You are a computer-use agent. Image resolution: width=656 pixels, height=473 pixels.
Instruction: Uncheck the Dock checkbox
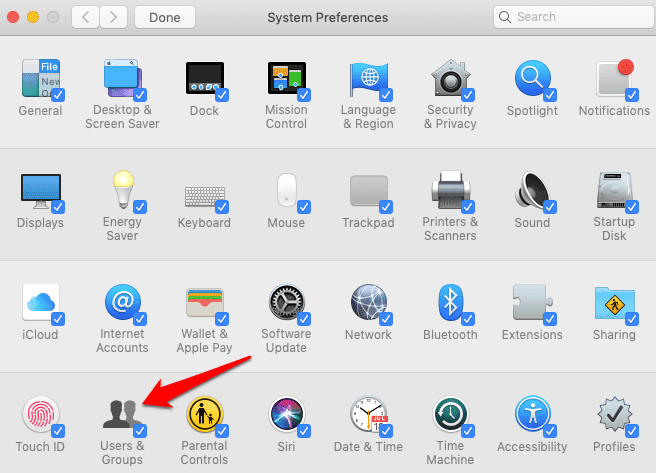tap(222, 95)
